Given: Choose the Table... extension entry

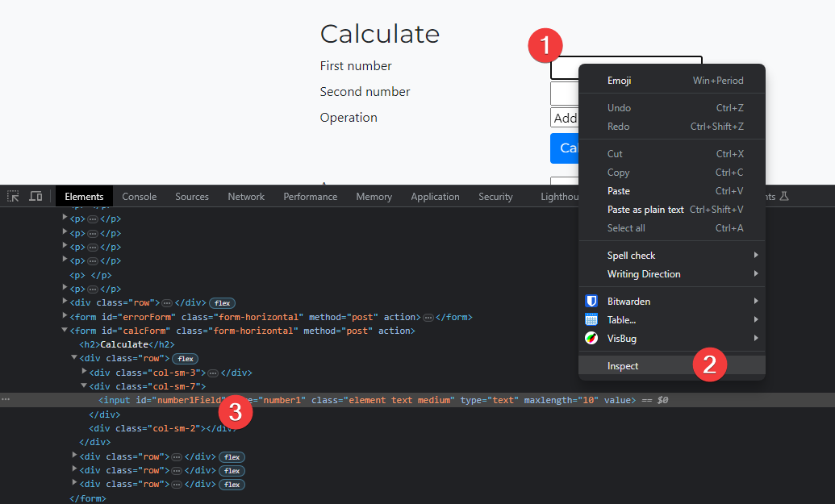Looking at the screenshot, I should coord(621,320).
